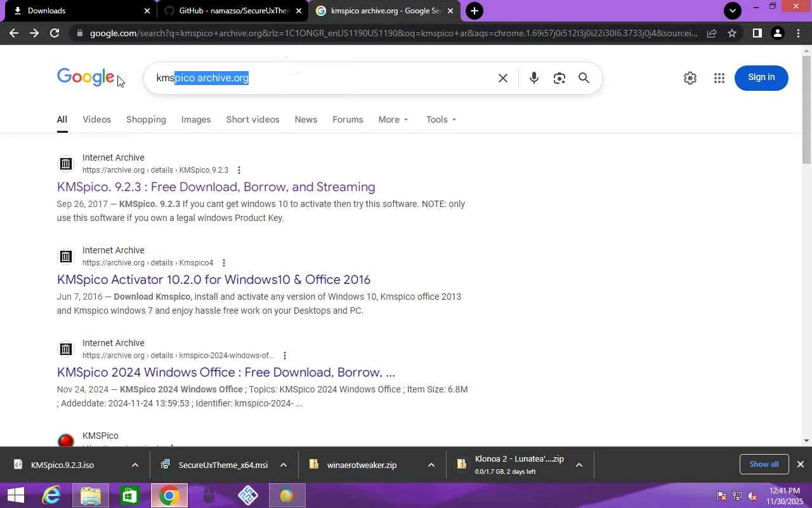The image size is (812, 508).
Task: Open the Chrome profile menu
Action: (777, 33)
